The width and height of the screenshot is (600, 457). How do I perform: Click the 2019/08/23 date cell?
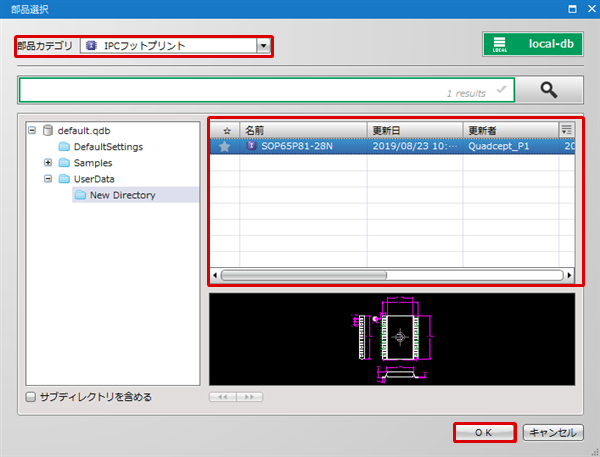coord(415,146)
